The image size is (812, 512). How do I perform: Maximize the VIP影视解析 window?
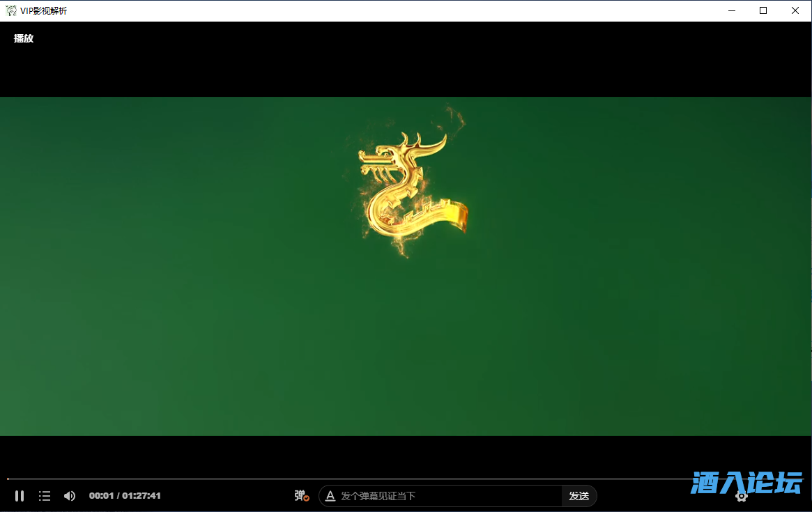point(763,10)
